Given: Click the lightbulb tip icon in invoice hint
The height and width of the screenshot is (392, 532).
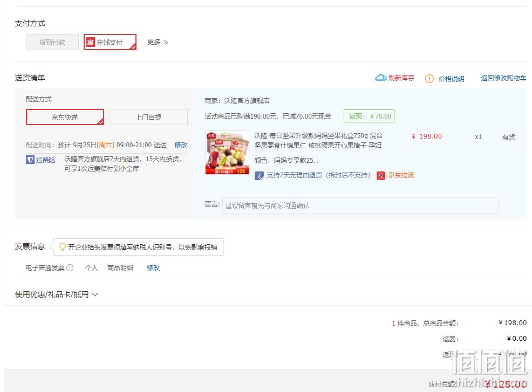Looking at the screenshot, I should point(63,246).
